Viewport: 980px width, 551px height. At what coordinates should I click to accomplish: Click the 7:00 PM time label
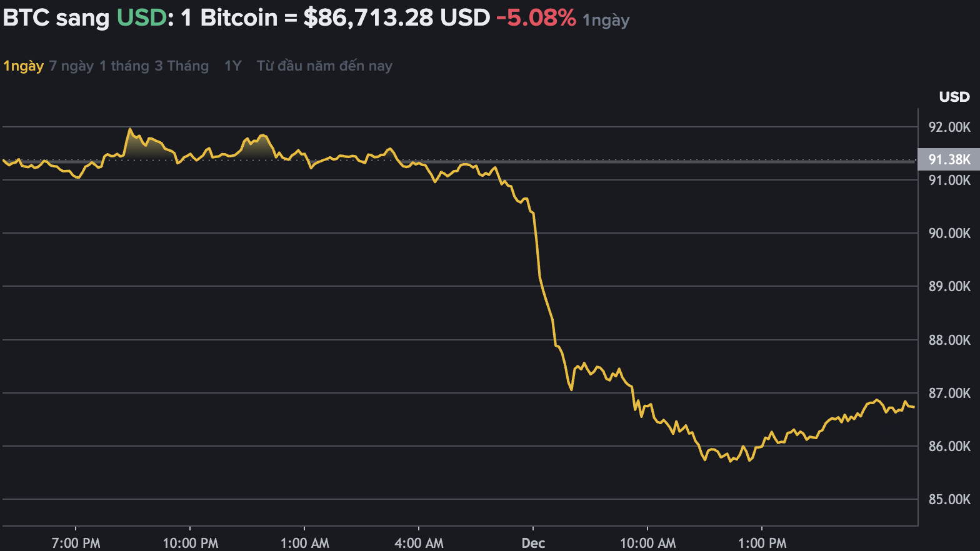75,543
